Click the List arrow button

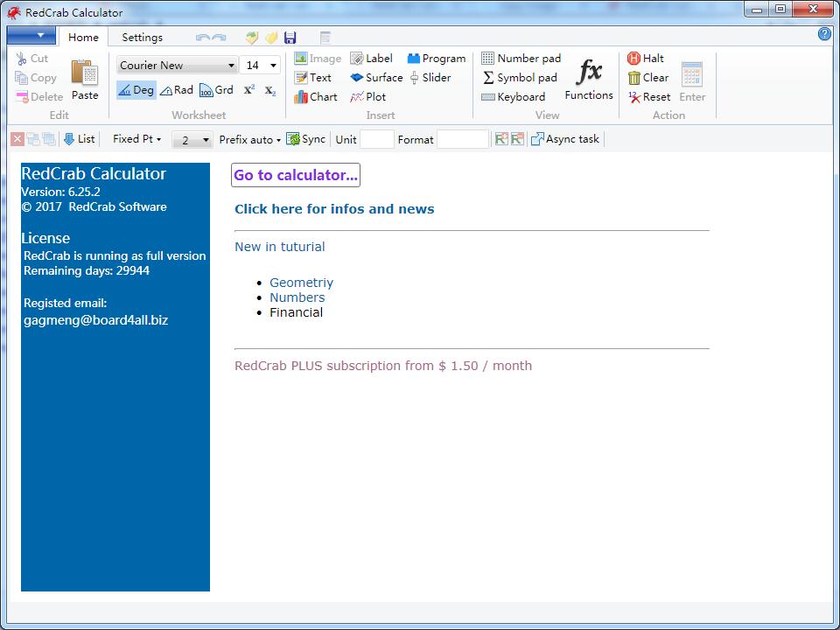point(80,139)
